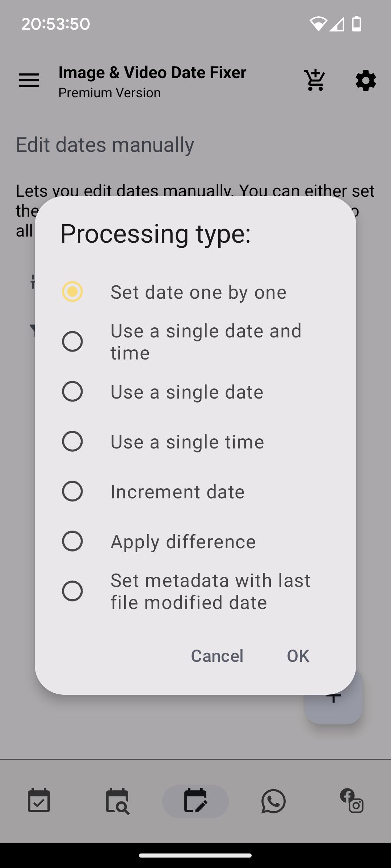Tap the shopping cart purchase icon

(315, 80)
